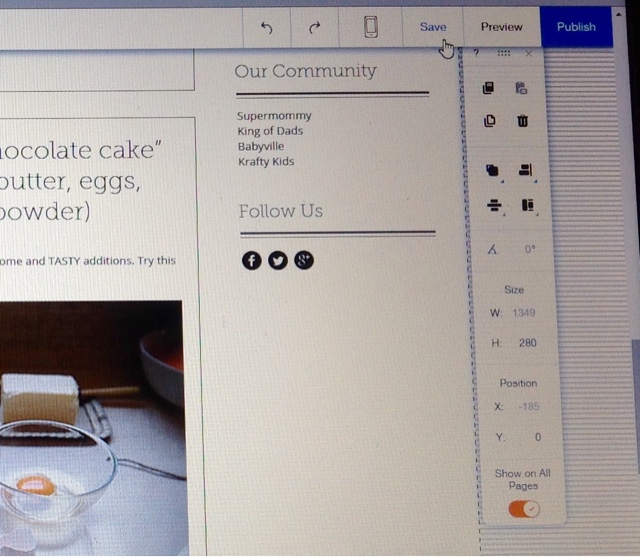Screen dimensions: 640x557
Task: Click the Twitter social icon
Action: (278, 260)
